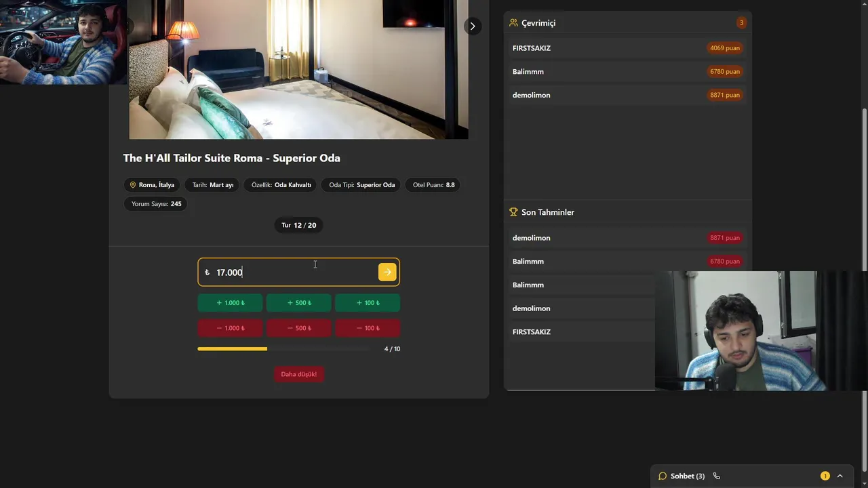Subtract 100 ₺ from the guess

368,328
